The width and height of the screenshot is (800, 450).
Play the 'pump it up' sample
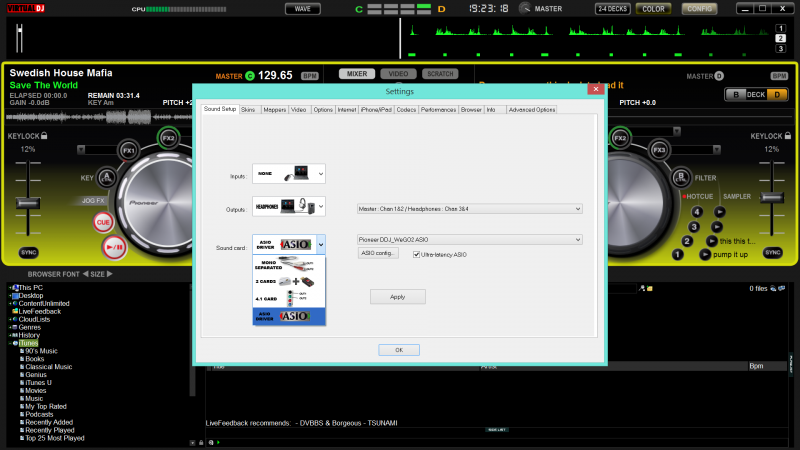click(705, 254)
